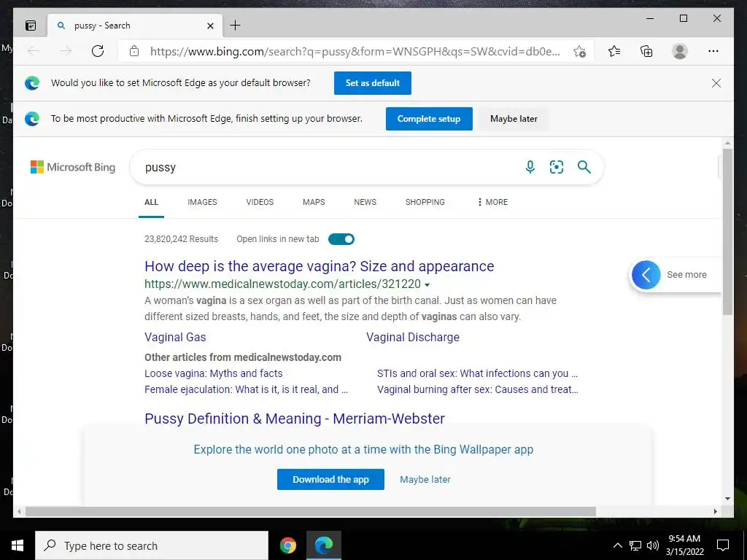The height and width of the screenshot is (560, 747).
Task: Dismiss the default browser prompt bar
Action: click(716, 83)
